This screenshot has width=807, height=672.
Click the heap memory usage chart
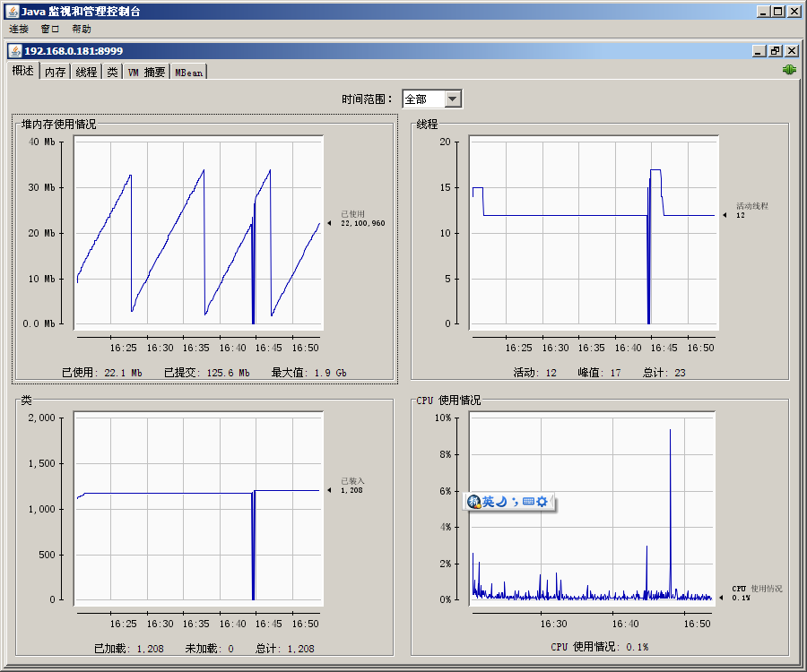(x=196, y=231)
